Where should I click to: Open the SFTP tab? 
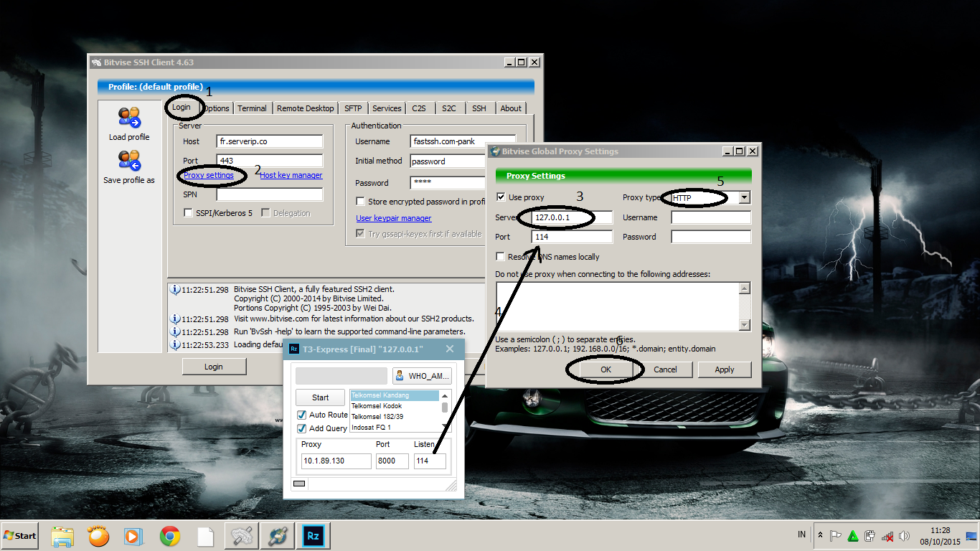click(x=353, y=108)
